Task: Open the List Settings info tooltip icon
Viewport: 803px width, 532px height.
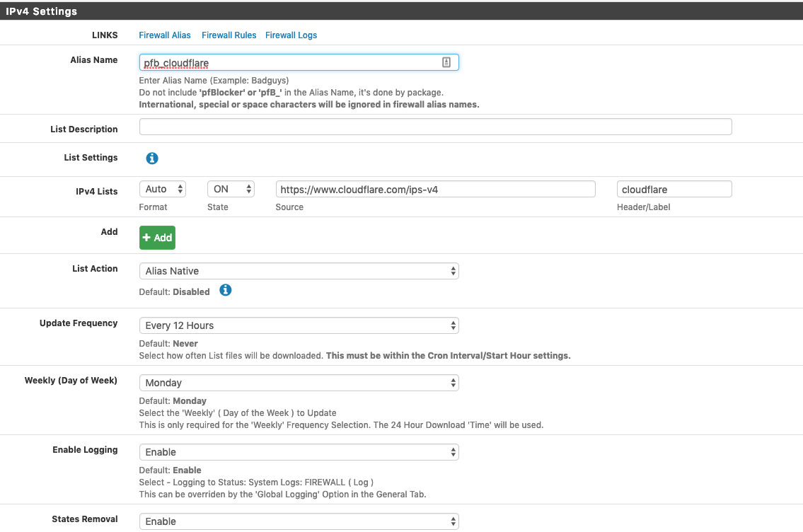Action: (152, 158)
